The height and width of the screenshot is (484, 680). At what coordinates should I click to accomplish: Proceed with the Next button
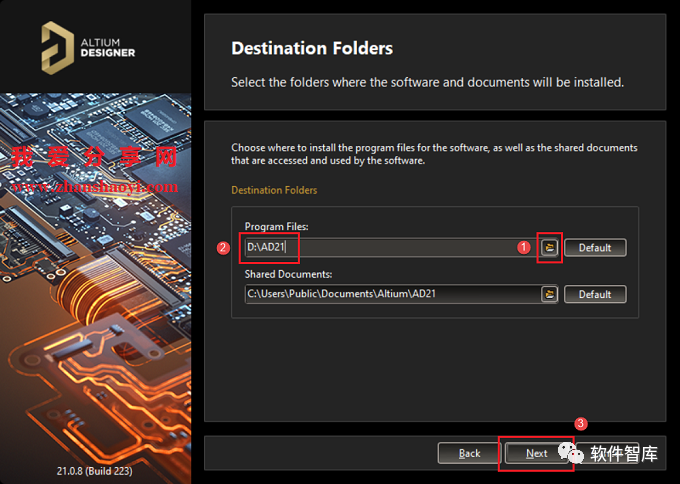536,453
